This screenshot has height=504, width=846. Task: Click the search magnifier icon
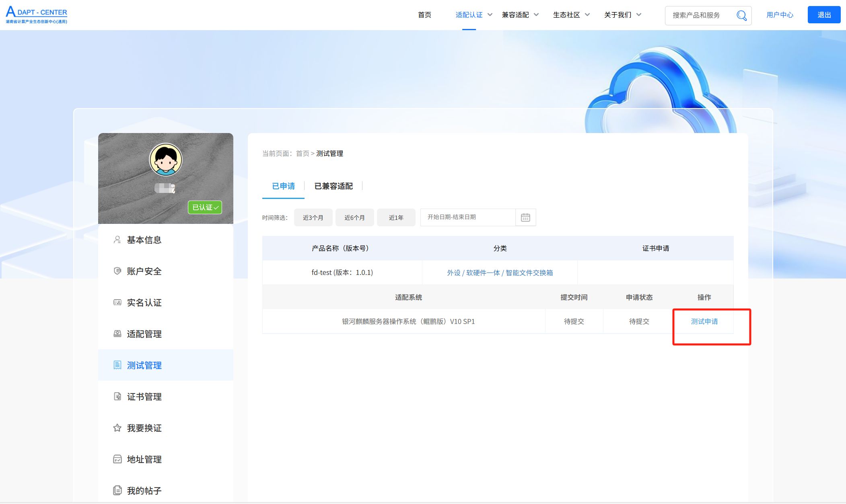[x=741, y=16]
